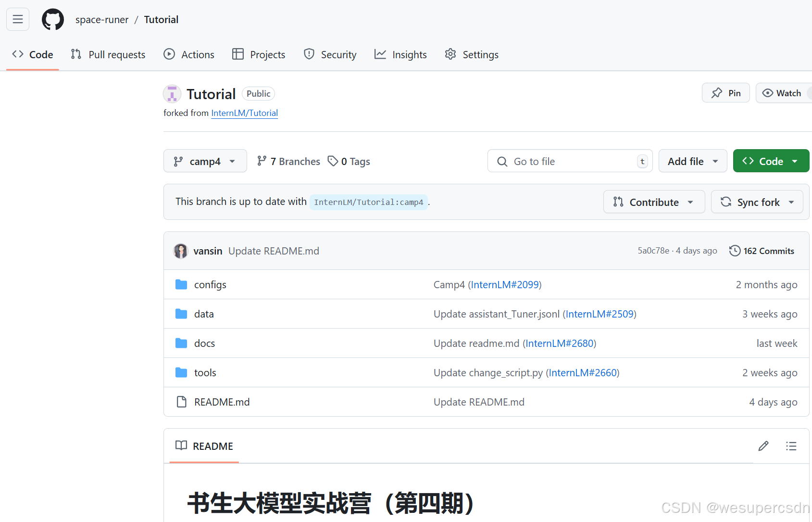The height and width of the screenshot is (522, 812).
Task: View the 7 Branches link
Action: [288, 161]
